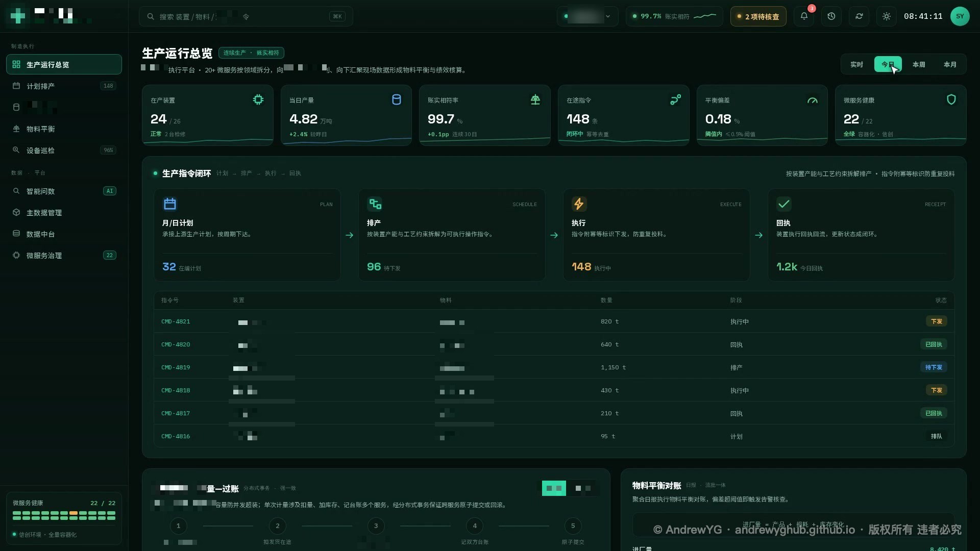
Task: Click the chip icon beside 微服务治理
Action: (x=16, y=255)
